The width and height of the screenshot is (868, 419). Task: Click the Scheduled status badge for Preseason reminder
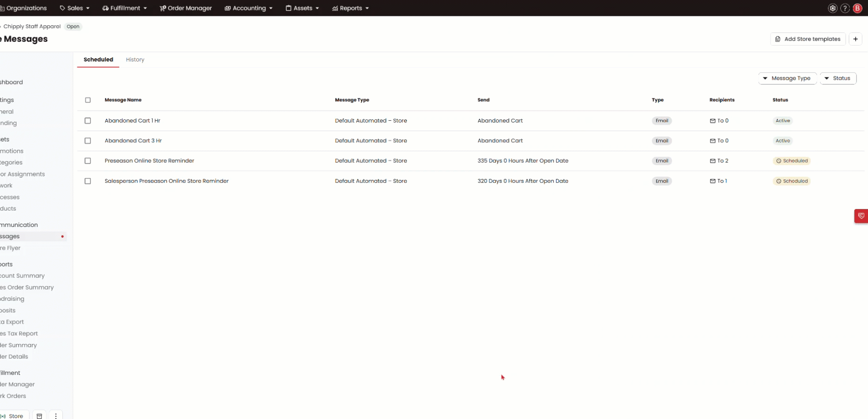(x=792, y=161)
